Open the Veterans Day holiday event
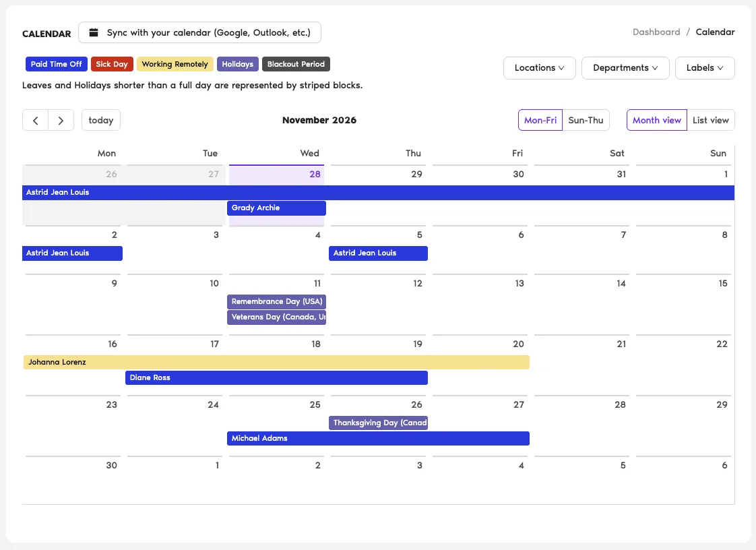The height and width of the screenshot is (550, 756). click(276, 317)
